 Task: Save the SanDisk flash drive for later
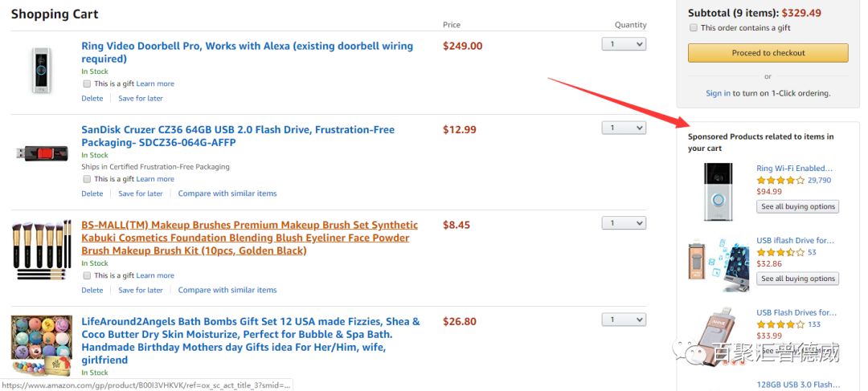141,193
